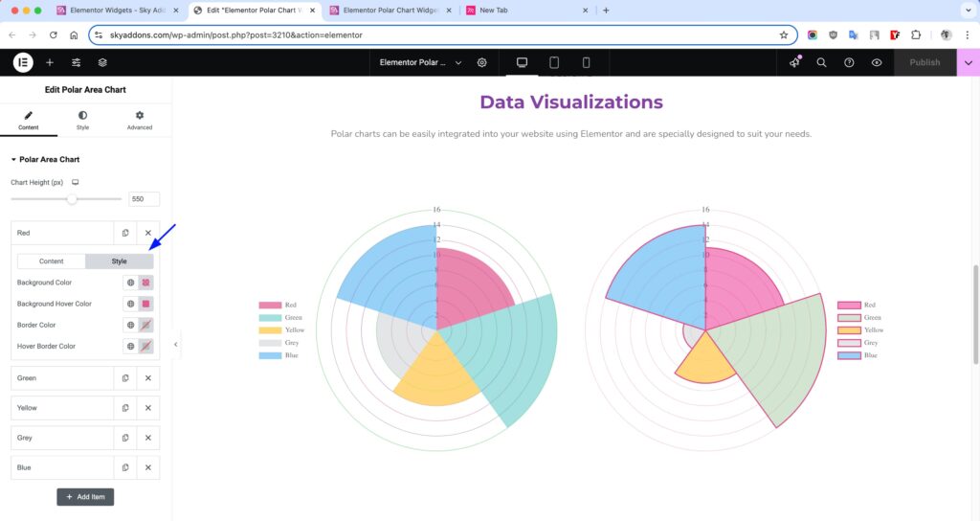Pick the Background Color swatch
The width and height of the screenshot is (980, 521).
pos(145,283)
